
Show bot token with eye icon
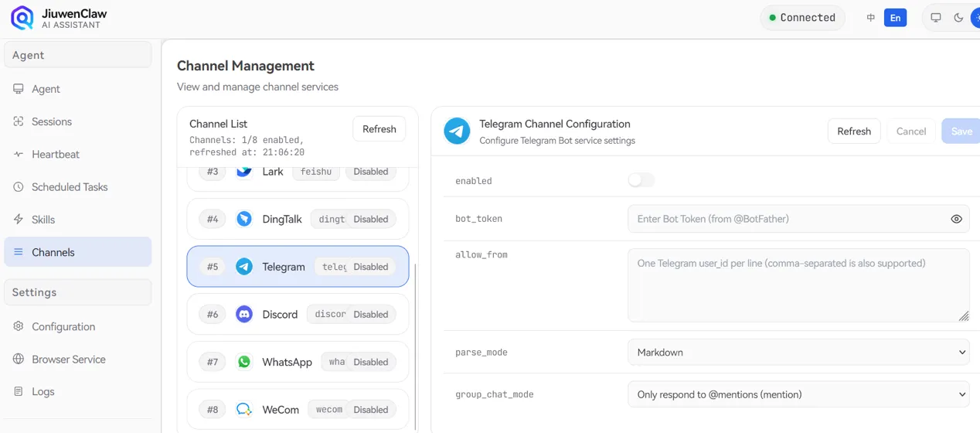pyautogui.click(x=956, y=219)
